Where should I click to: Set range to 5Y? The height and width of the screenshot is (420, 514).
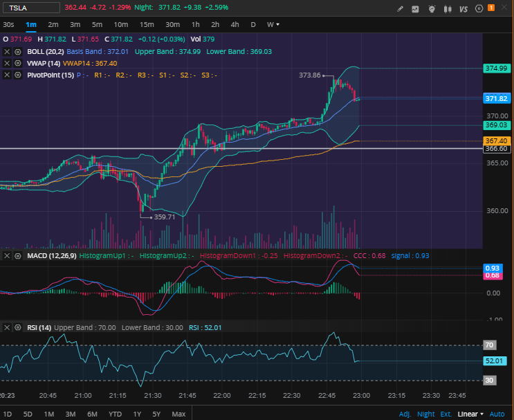157,414
